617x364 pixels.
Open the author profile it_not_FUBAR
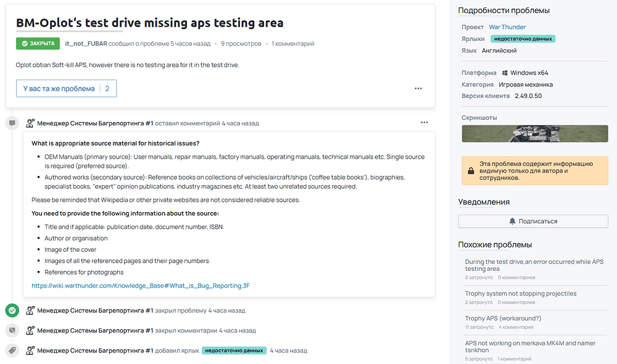(86, 44)
